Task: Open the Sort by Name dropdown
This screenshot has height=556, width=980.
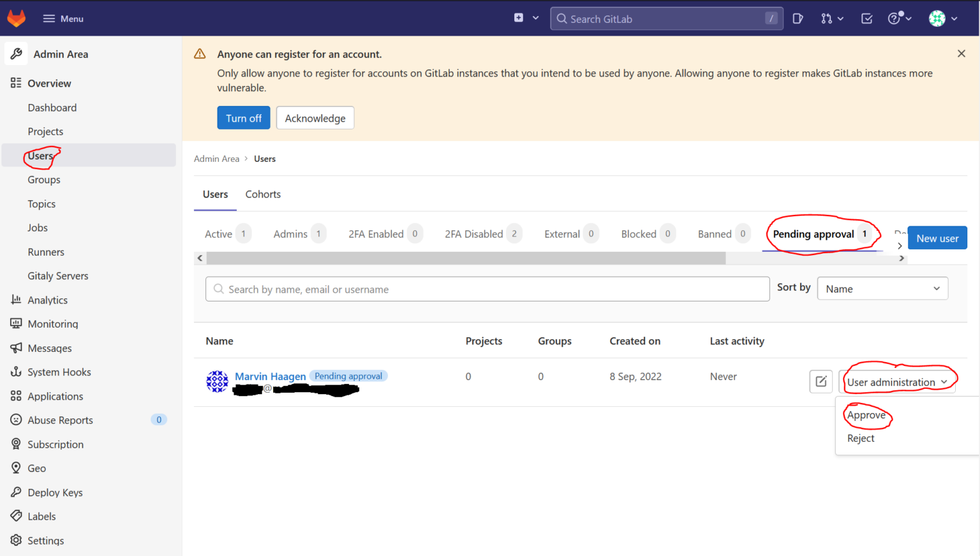Action: click(882, 288)
